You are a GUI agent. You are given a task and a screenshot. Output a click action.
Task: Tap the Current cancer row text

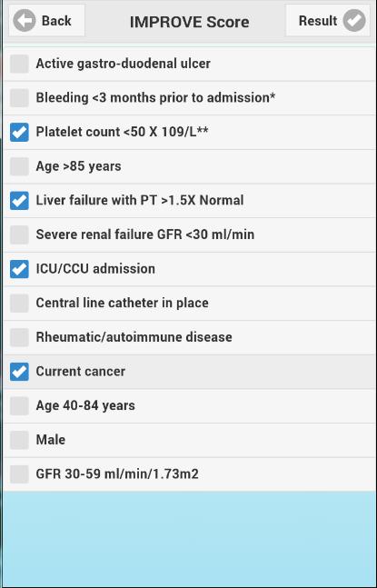(x=81, y=372)
